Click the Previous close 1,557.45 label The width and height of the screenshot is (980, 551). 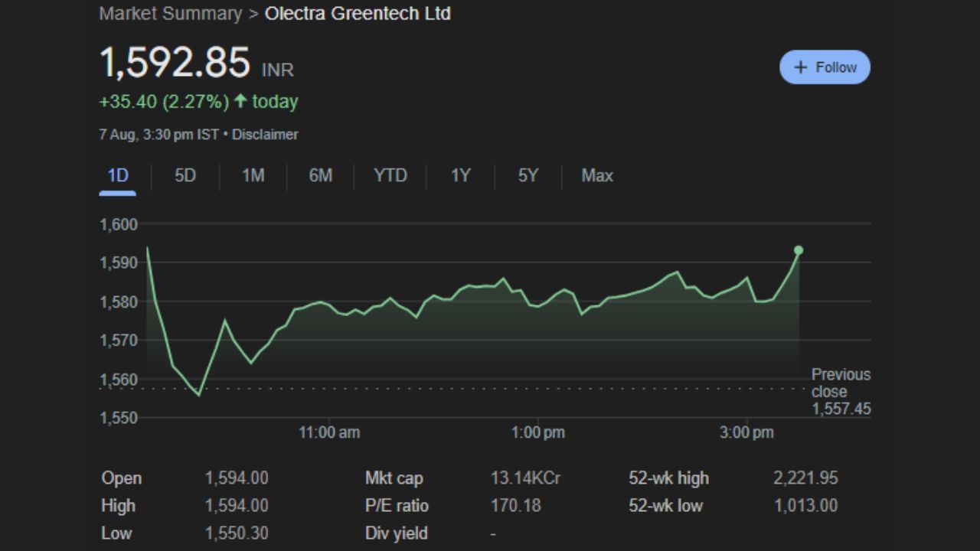[841, 391]
